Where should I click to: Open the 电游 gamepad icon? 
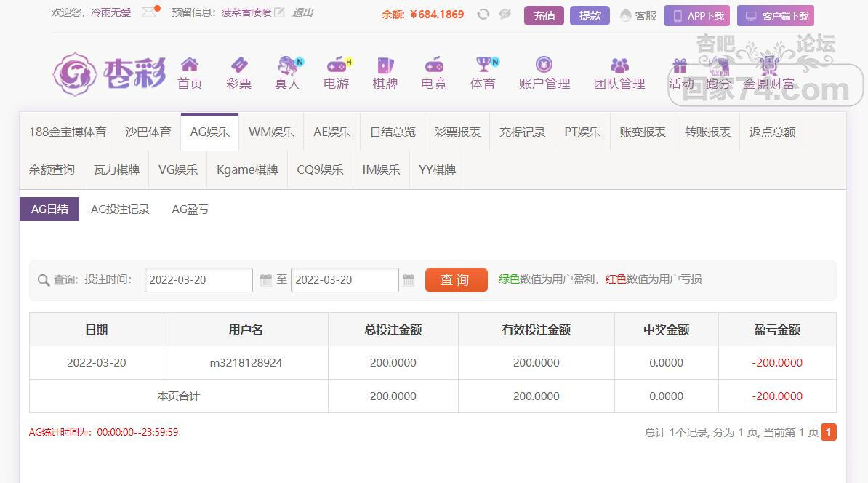(x=337, y=65)
